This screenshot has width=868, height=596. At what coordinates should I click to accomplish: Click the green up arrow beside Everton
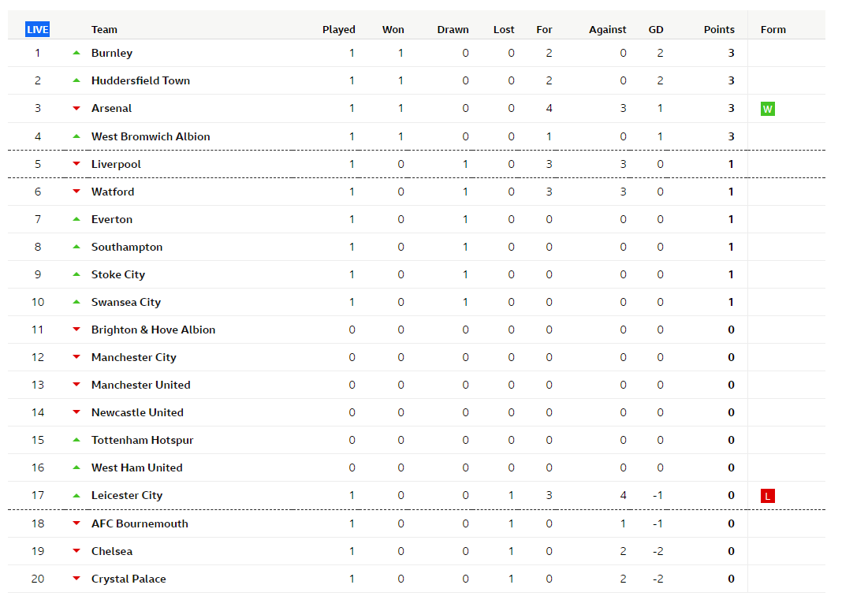pyautogui.click(x=76, y=219)
